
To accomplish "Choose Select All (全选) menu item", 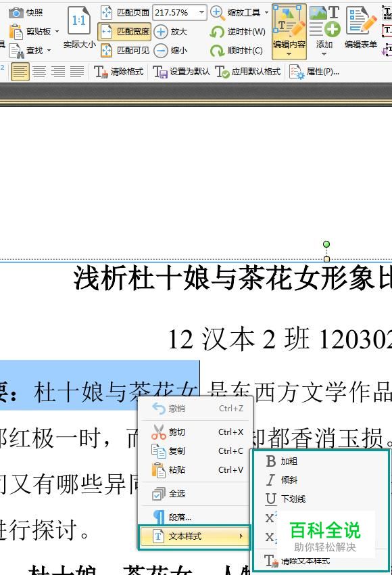I will [195, 494].
